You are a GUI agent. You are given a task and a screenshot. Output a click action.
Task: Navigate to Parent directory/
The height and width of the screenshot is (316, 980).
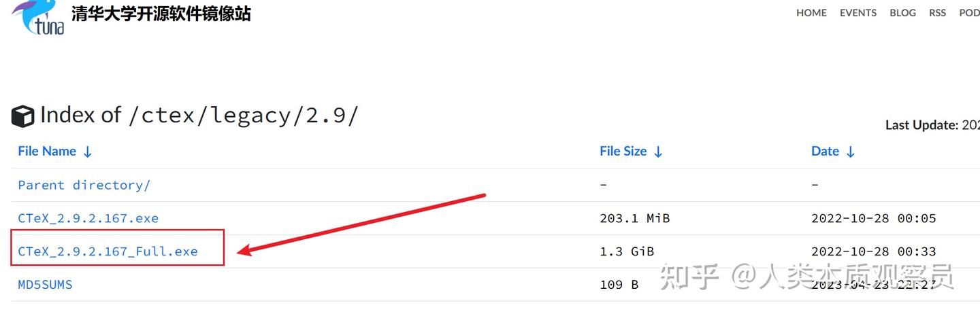tap(84, 185)
